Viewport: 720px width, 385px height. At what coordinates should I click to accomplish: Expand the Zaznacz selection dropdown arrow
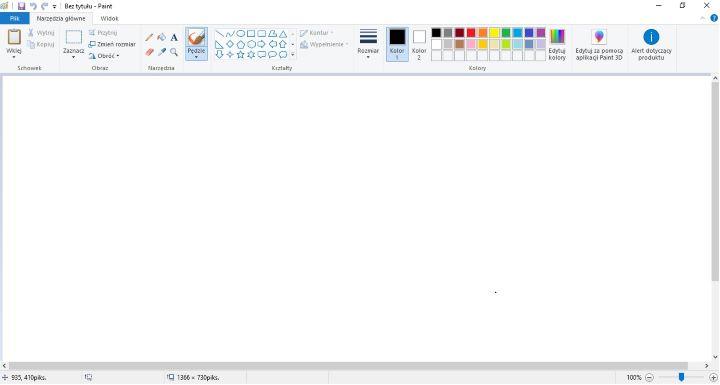click(x=73, y=57)
